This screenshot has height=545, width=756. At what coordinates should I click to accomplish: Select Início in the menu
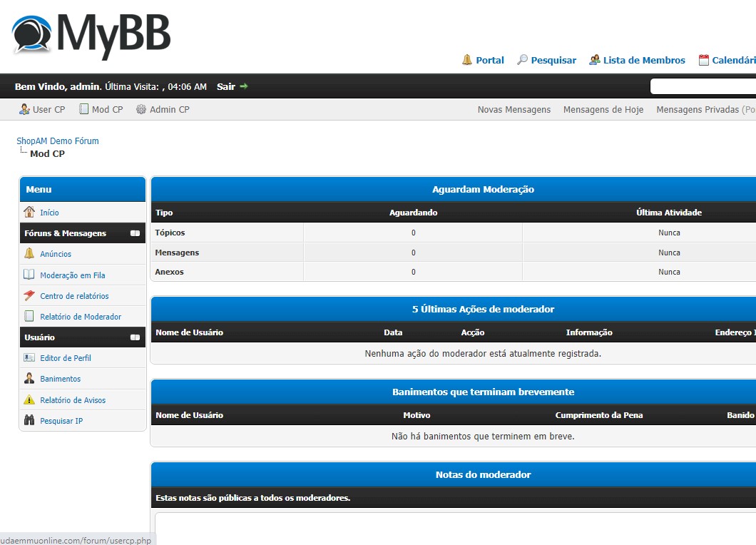pos(49,213)
